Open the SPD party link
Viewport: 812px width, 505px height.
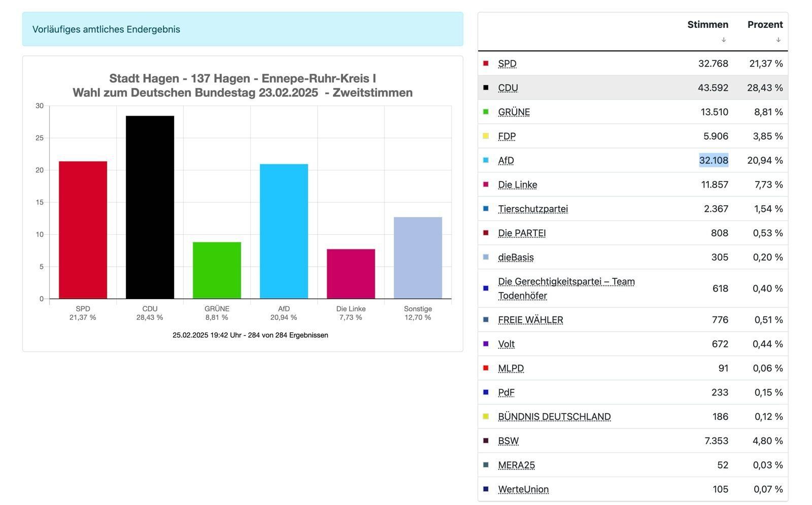click(507, 63)
